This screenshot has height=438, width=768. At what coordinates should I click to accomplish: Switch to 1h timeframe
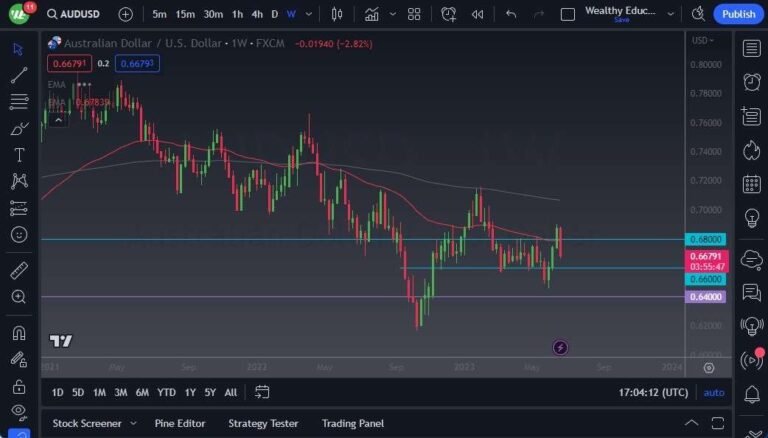(238, 14)
